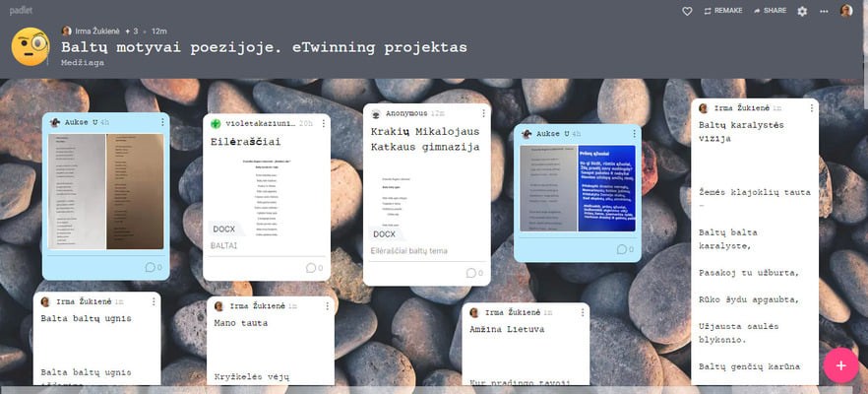The image size is (868, 394).
Task: Click the Eilėraščiai baltų tema caption
Action: (x=409, y=251)
